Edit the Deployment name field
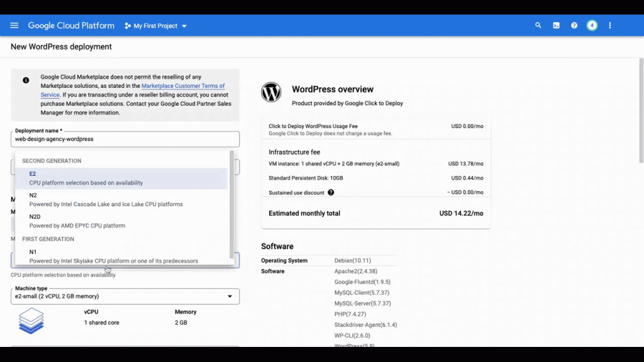This screenshot has width=644, height=362. tap(125, 140)
